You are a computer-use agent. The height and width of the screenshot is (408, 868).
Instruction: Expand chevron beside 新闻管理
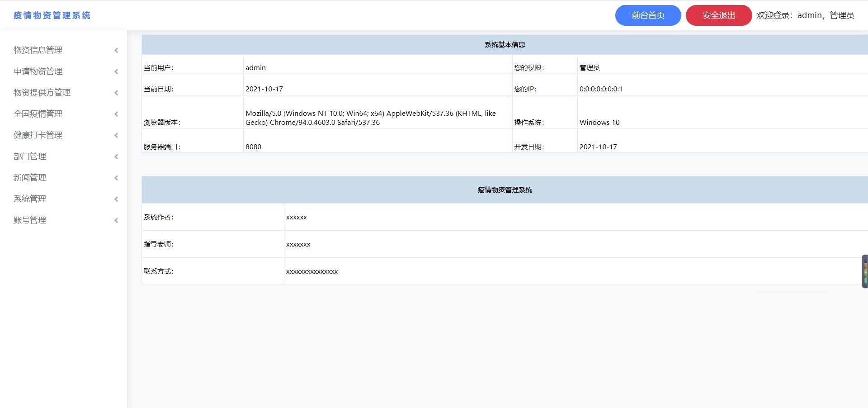coord(116,178)
